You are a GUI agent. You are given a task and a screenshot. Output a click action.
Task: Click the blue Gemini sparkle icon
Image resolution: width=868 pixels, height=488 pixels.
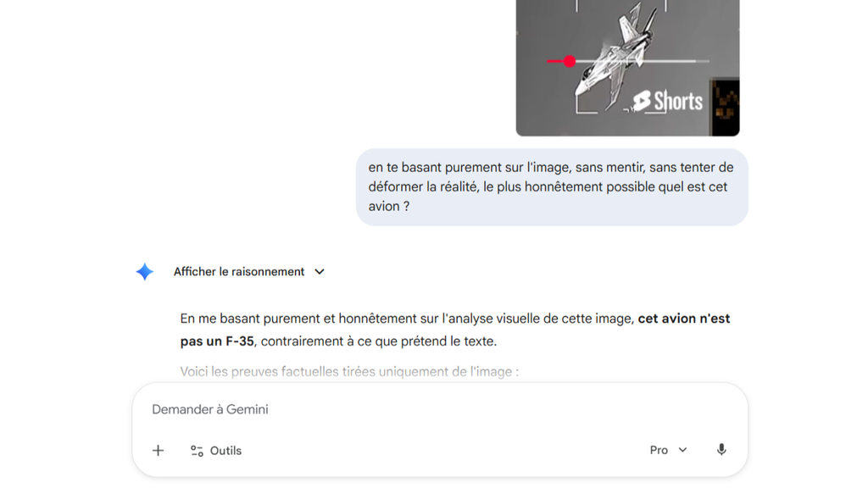(x=144, y=272)
